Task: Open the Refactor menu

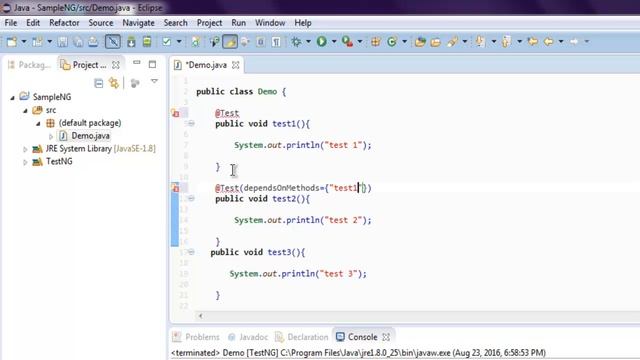Action: click(64, 23)
